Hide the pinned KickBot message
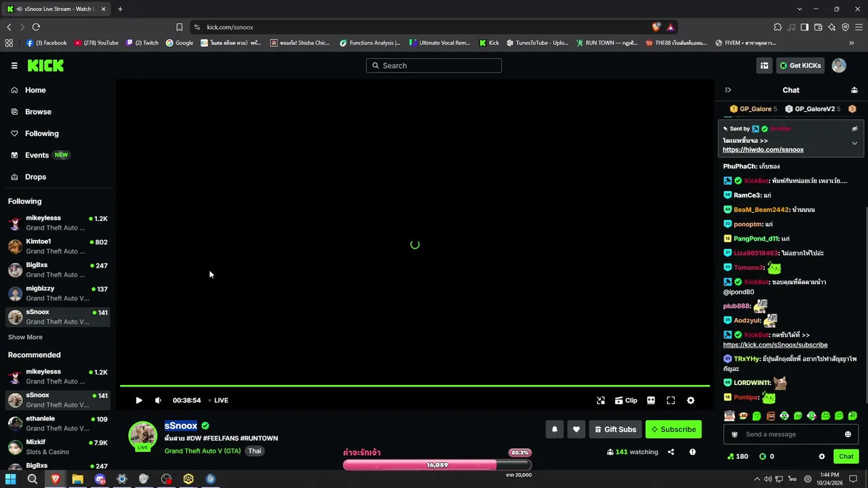 click(854, 129)
